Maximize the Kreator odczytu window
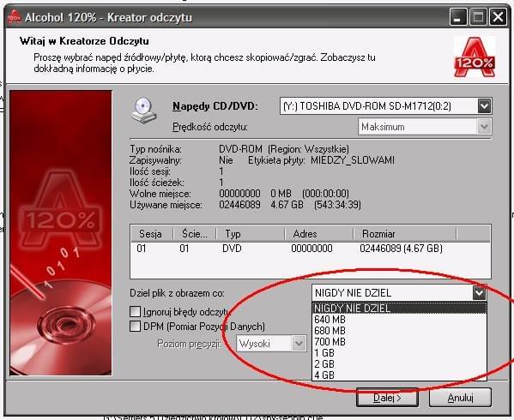This screenshot has height=420, width=514. pyautogui.click(x=478, y=17)
